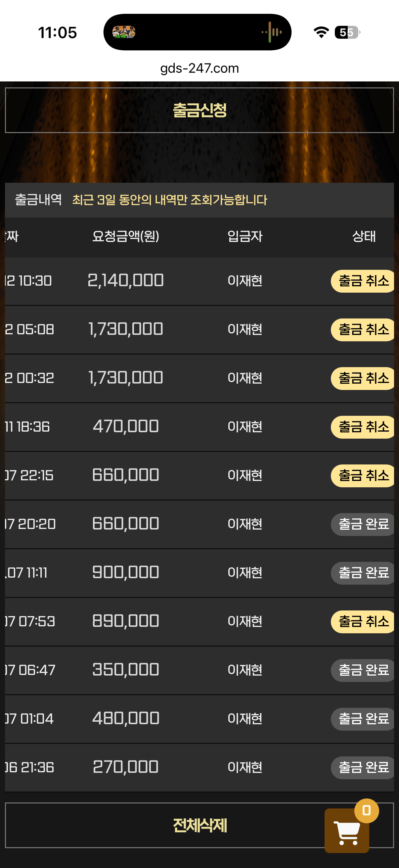Tap the Wi-Fi status icon
Screen dimensions: 399x868
[x=321, y=32]
